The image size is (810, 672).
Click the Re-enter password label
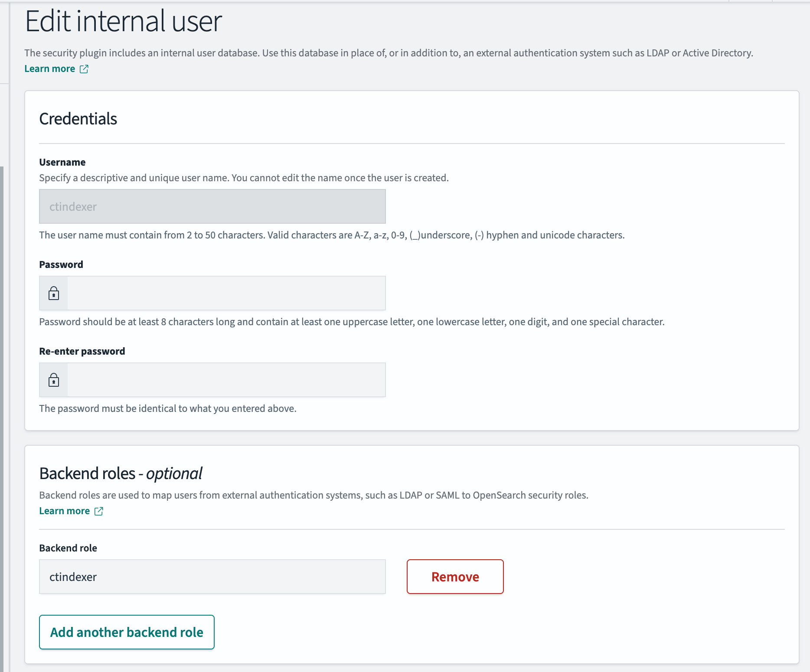82,352
